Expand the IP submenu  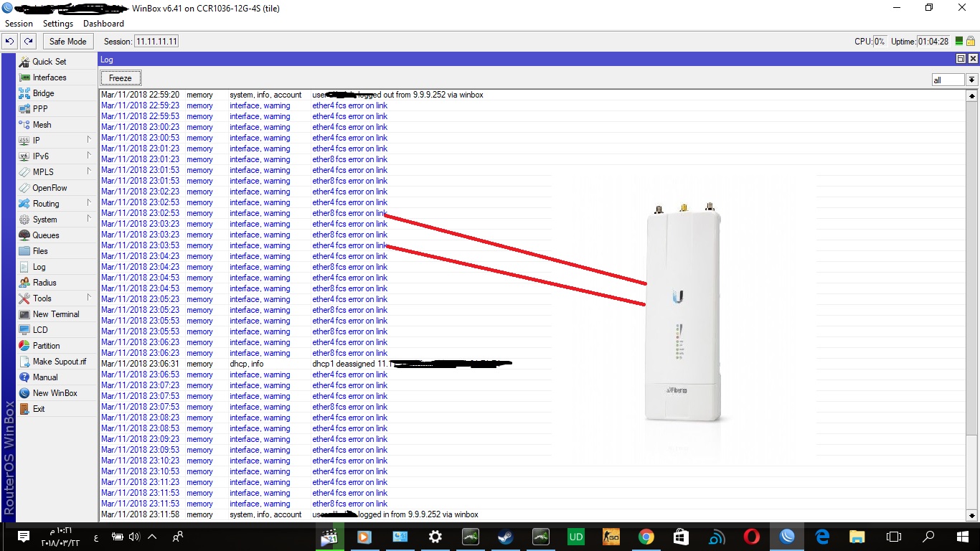pos(89,140)
